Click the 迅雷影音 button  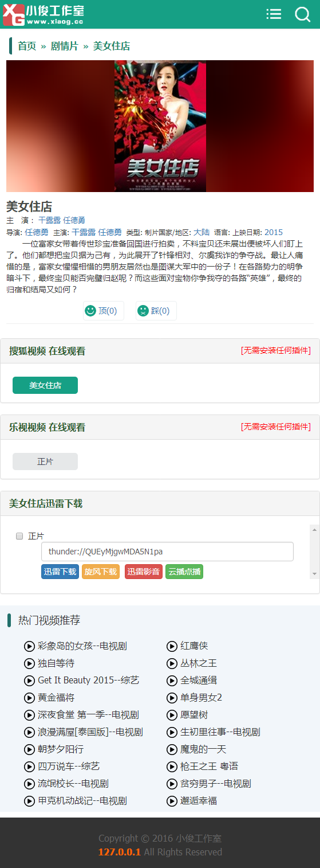point(144,572)
